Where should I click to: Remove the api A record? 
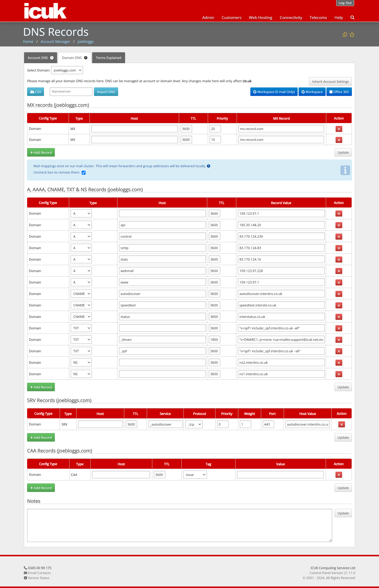point(339,225)
